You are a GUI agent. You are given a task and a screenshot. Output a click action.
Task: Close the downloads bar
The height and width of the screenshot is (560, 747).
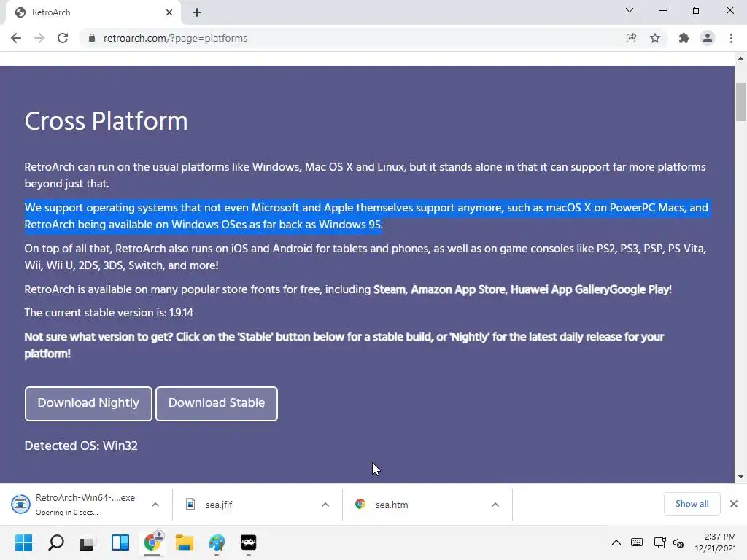pyautogui.click(x=734, y=504)
